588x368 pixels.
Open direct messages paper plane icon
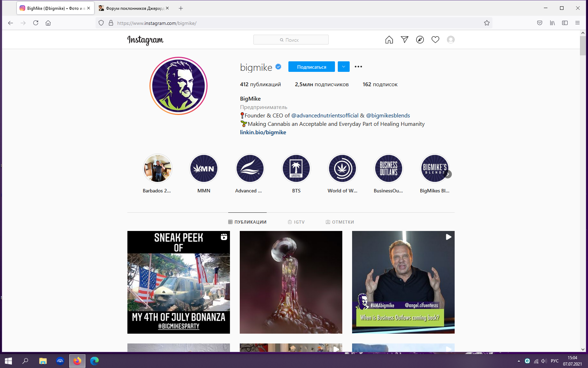[x=404, y=40]
